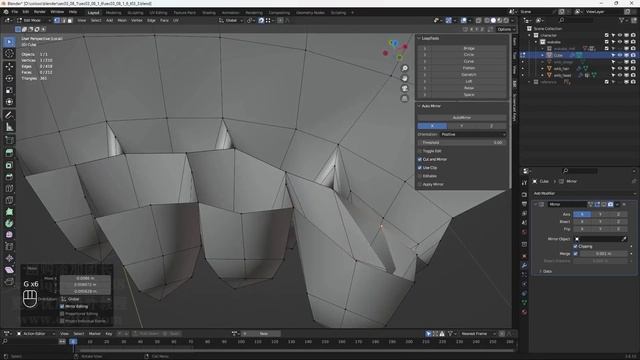Select the Smooth vertices tool
The height and width of the screenshot is (360, 640).
(9, 235)
